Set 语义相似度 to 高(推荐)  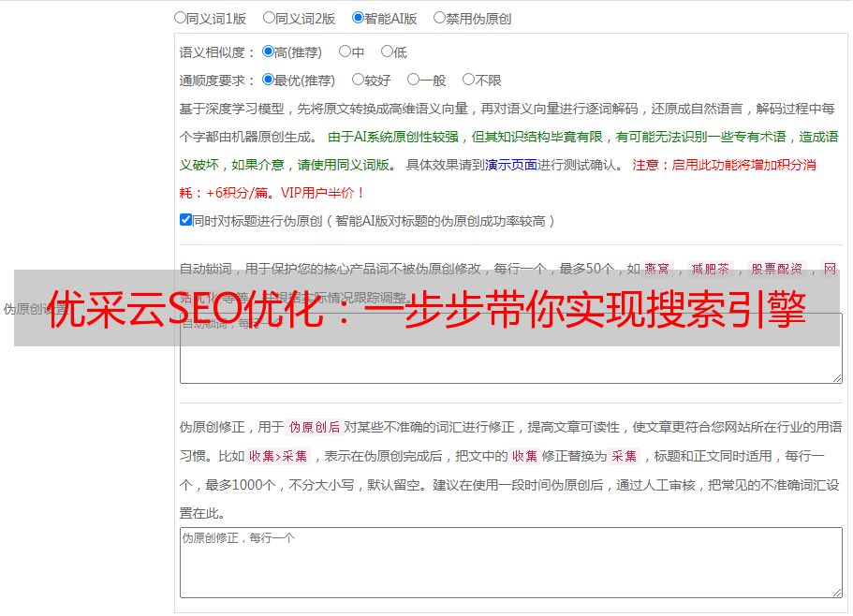[268, 52]
